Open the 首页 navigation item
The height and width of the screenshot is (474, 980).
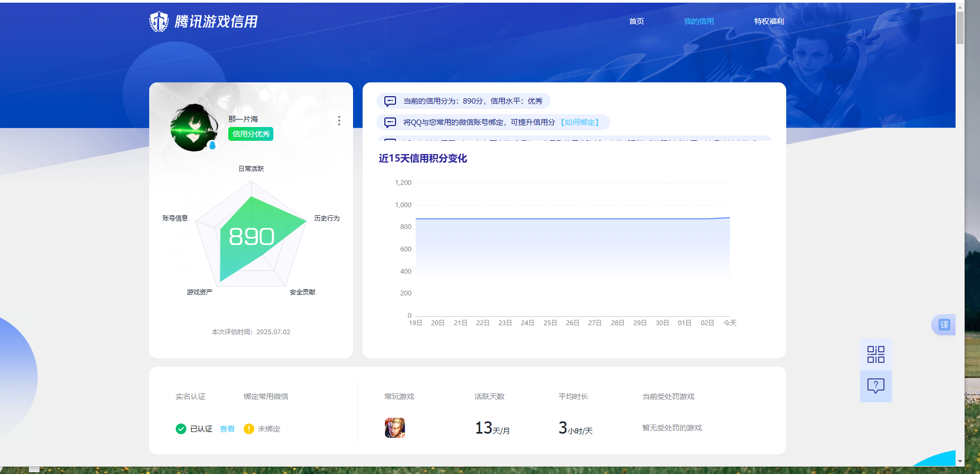[x=637, y=21]
